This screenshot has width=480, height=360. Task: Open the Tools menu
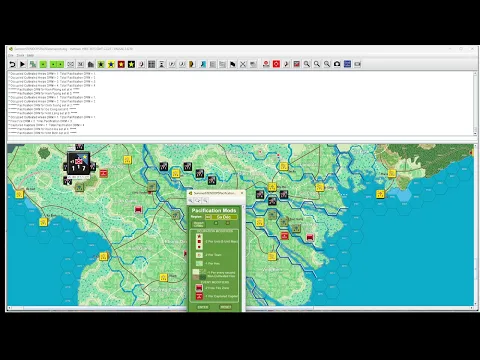coord(20,55)
